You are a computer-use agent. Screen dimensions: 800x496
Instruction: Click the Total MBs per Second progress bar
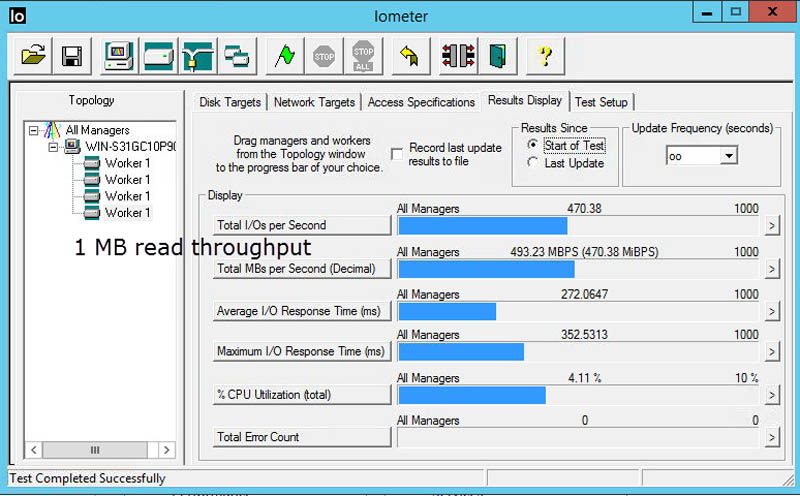pyautogui.click(x=578, y=269)
